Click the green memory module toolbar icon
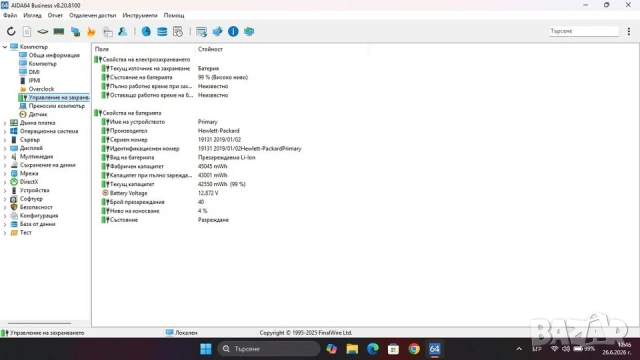The height and width of the screenshot is (360, 640). 59,31
